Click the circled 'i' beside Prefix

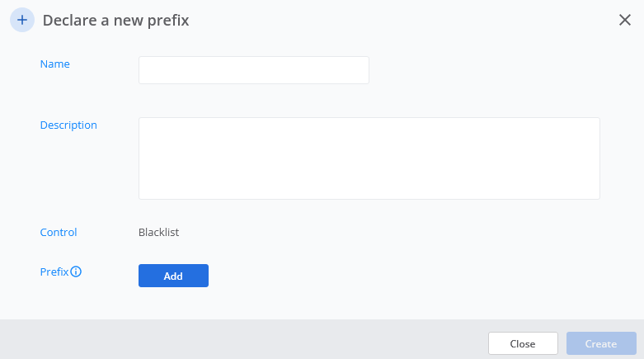pyautogui.click(x=76, y=272)
